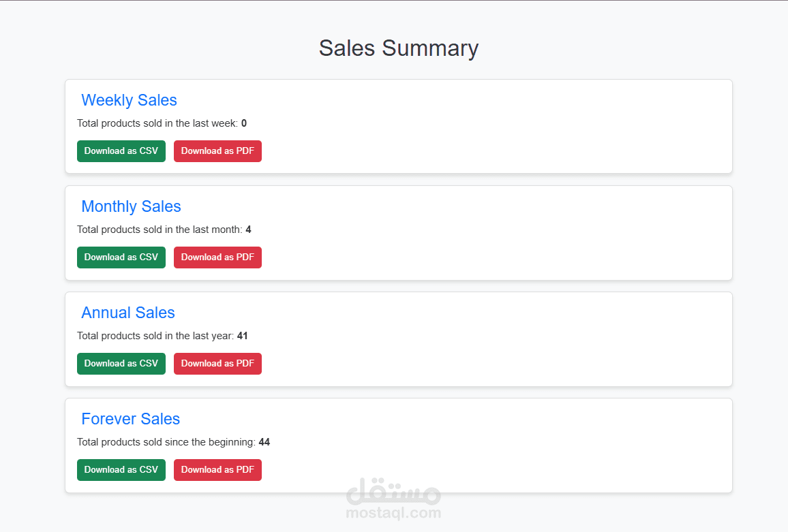Click the Weekly Sales heading
This screenshot has height=532, width=788.
129,100
